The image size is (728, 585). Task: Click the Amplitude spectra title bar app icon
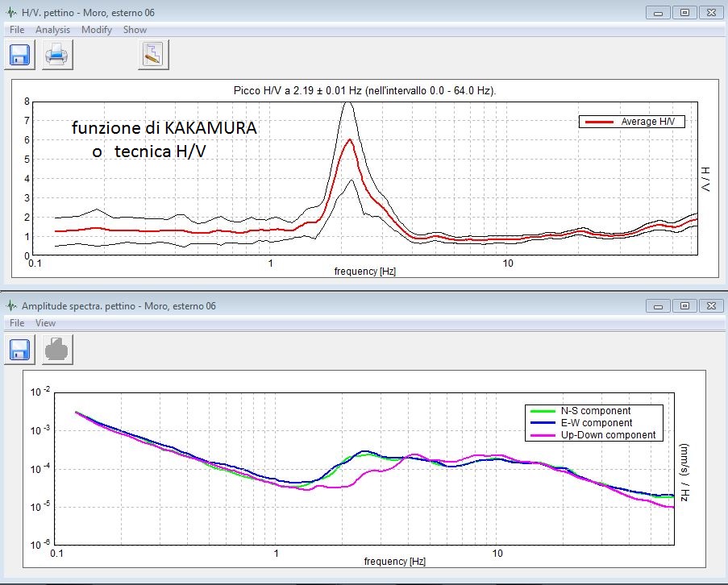click(11, 305)
